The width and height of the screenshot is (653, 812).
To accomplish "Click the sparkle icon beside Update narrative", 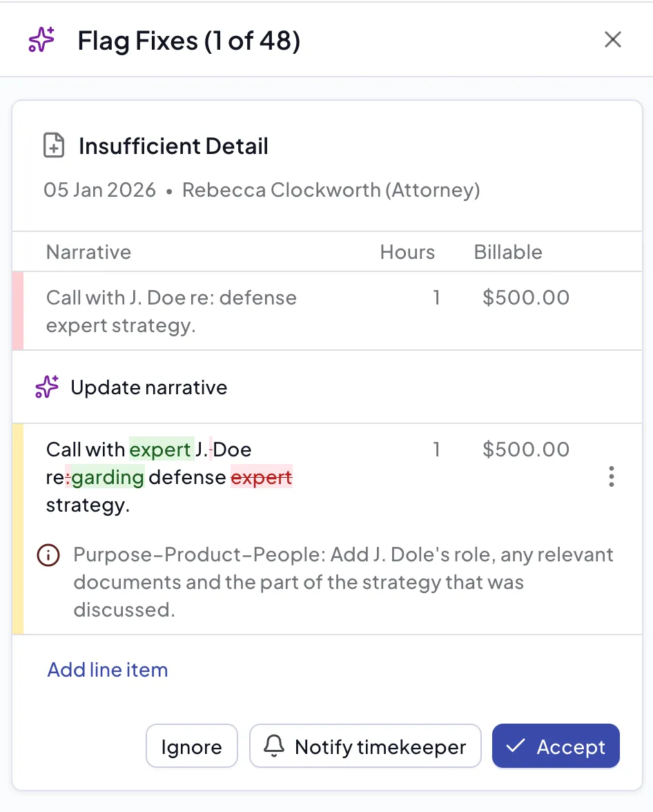I will [46, 387].
